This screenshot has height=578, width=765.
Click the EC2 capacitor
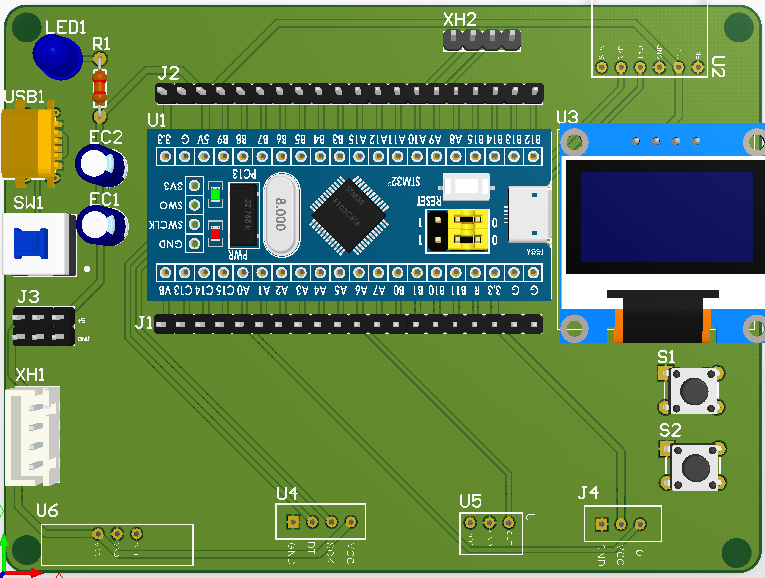(x=101, y=166)
